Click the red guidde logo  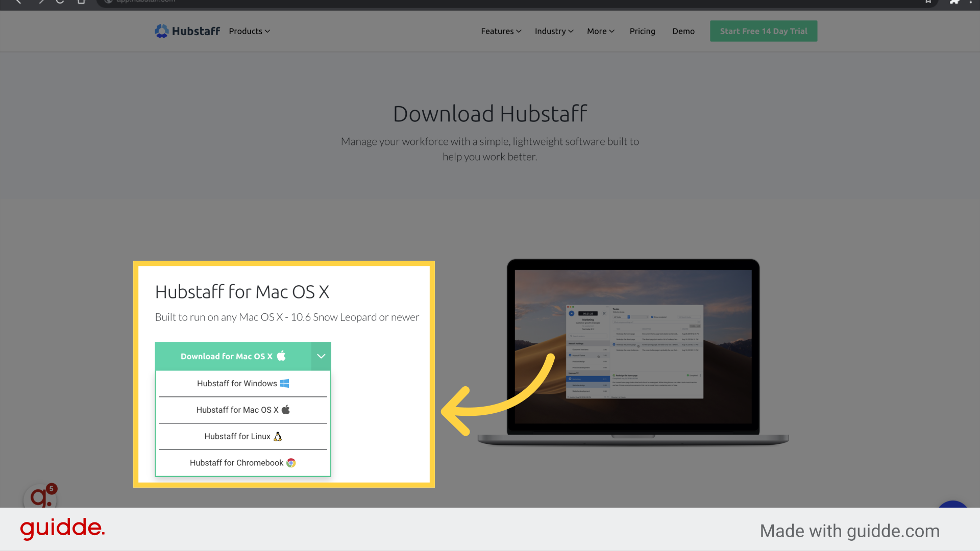click(62, 528)
